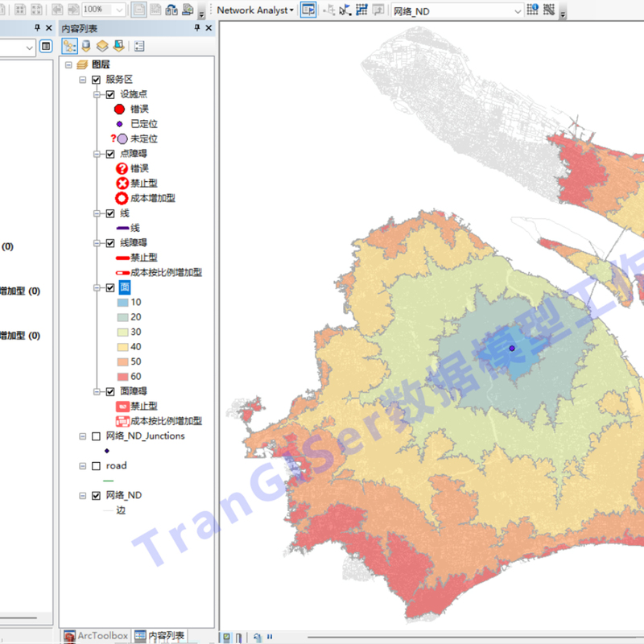The width and height of the screenshot is (644, 644).
Task: Click the List By Source icon
Action: [85, 46]
